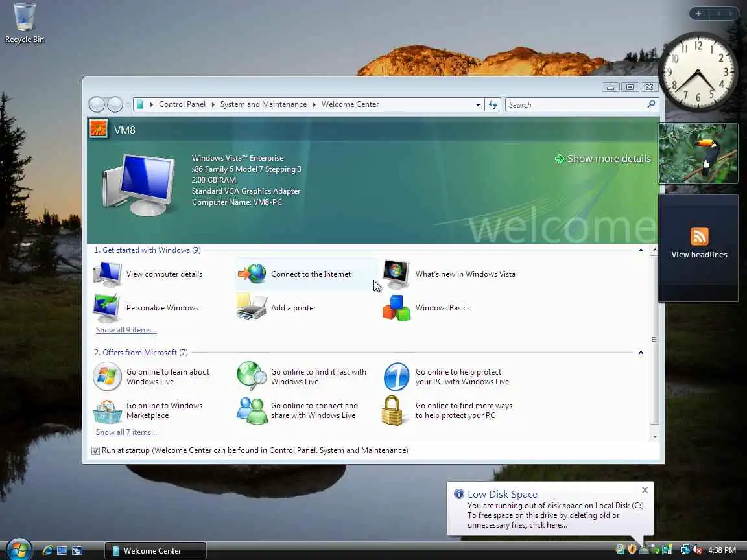Select Control Panel in breadcrumb
Viewport: 747px width, 560px height.
click(x=182, y=104)
